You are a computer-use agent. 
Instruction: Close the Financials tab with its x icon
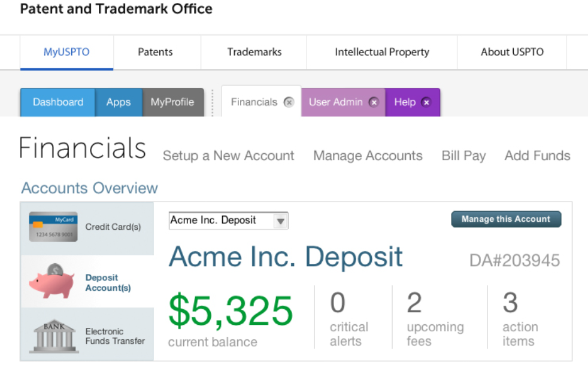(289, 102)
